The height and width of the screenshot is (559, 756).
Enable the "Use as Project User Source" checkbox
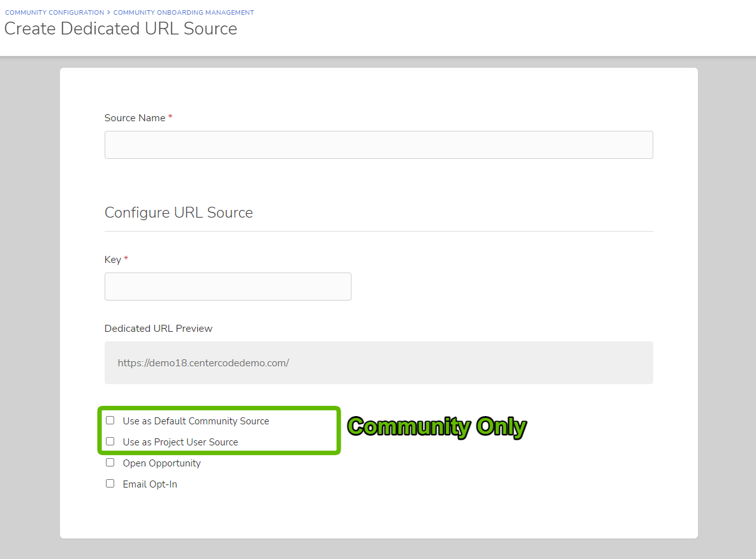point(110,441)
